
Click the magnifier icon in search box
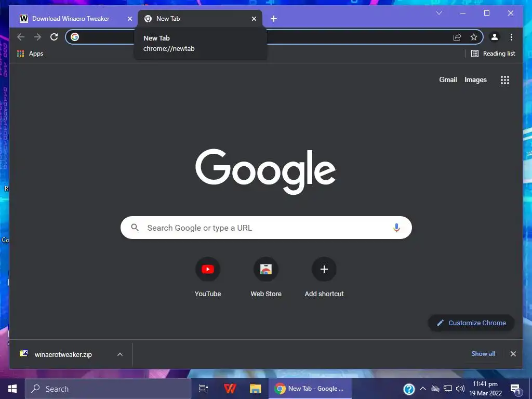[x=135, y=228]
